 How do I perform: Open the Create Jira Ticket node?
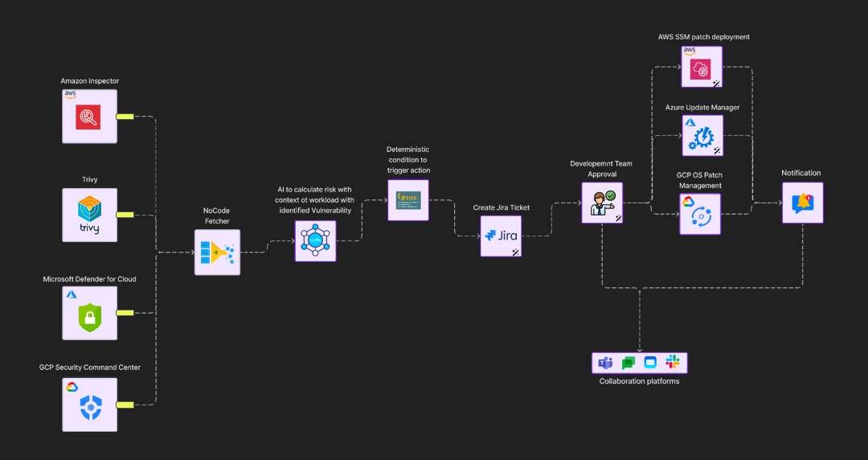(x=501, y=236)
